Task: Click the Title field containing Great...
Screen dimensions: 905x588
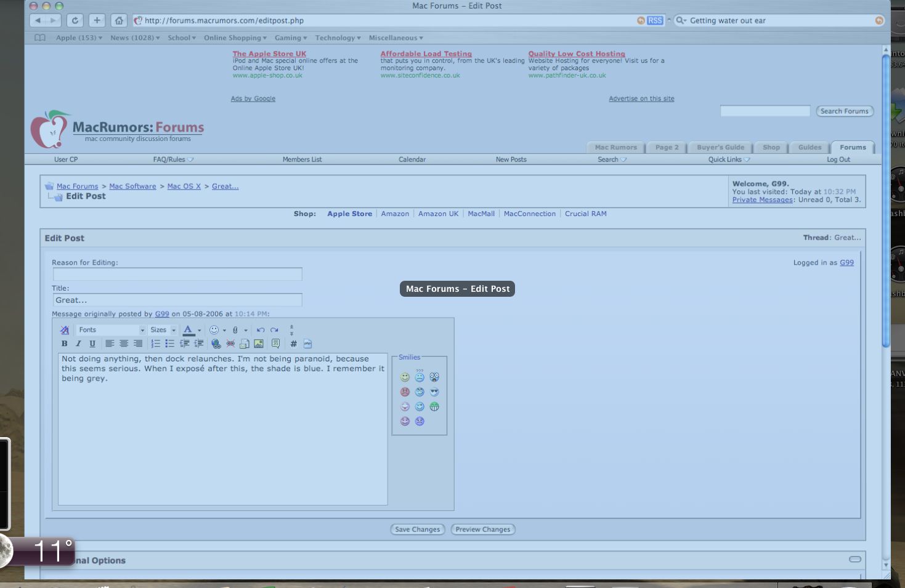Action: click(177, 300)
